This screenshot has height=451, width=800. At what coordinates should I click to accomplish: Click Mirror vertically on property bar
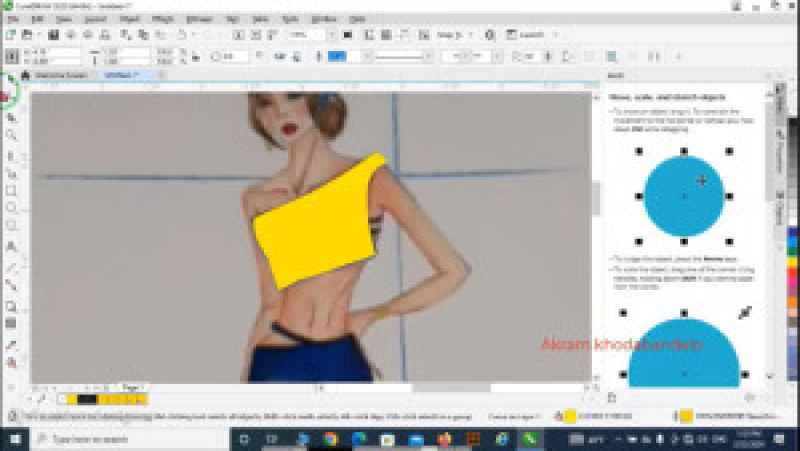tap(297, 57)
